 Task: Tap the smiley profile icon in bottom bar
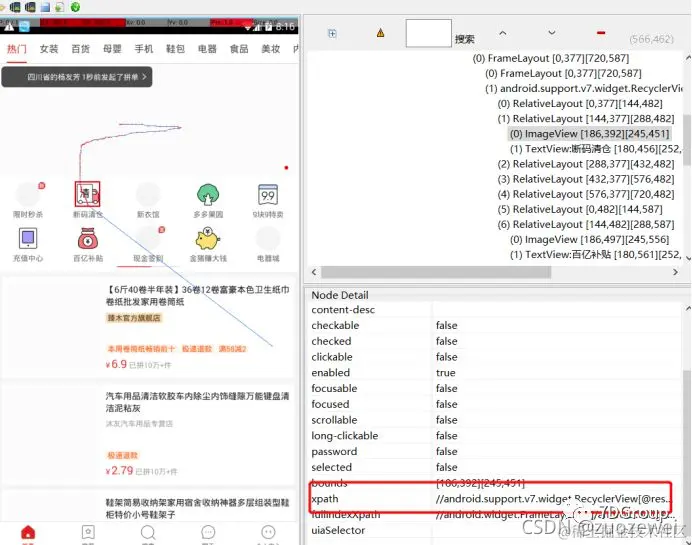coord(268,532)
